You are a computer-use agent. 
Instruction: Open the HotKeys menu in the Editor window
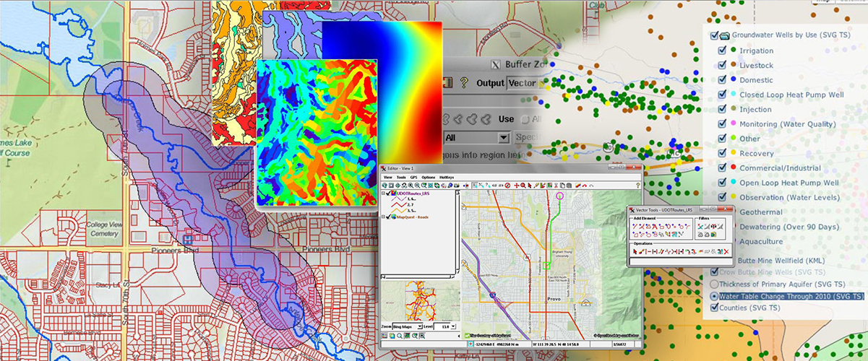(x=447, y=178)
